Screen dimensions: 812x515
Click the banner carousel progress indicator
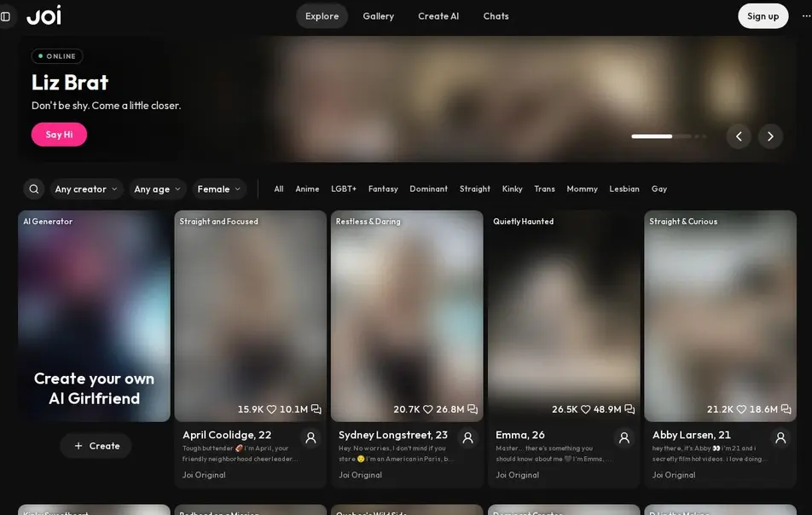669,136
